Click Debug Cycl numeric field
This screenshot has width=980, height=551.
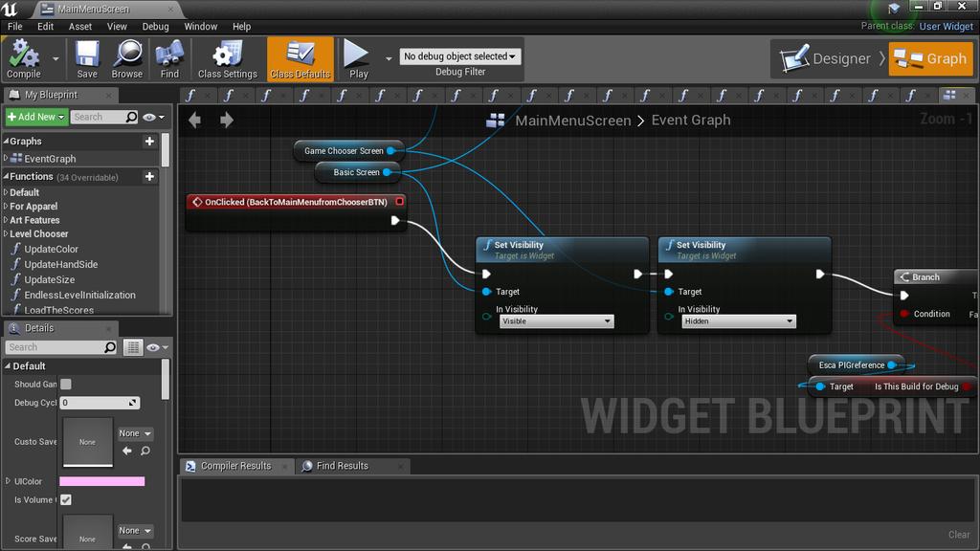[100, 403]
